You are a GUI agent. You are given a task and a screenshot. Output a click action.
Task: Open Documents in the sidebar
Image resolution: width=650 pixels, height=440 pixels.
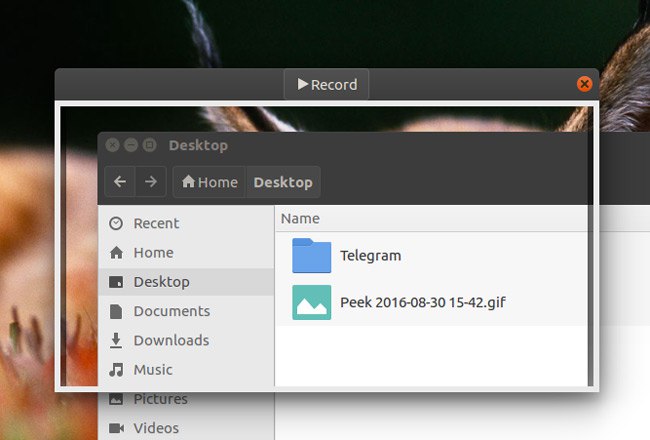[x=186, y=311]
